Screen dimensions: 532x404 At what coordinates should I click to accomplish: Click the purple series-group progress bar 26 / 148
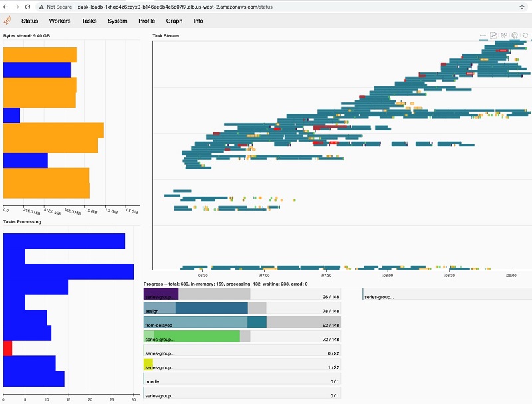[x=242, y=294]
